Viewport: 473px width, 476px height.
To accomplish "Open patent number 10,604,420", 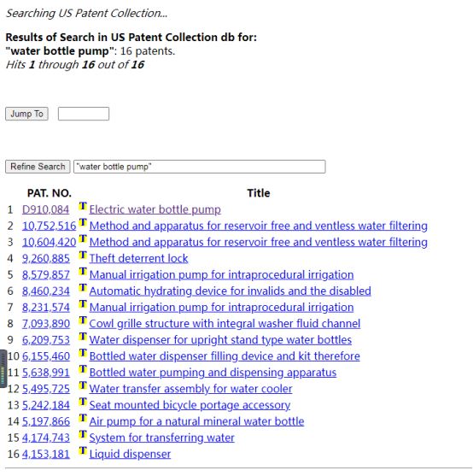I will point(50,242).
